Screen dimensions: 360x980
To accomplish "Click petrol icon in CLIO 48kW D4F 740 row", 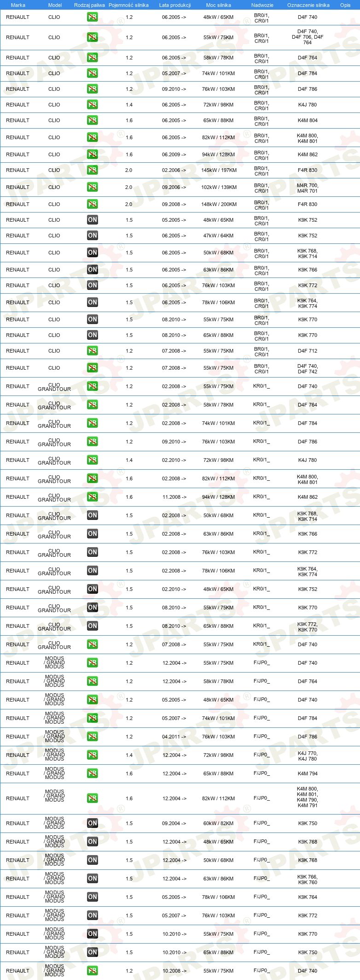I will click(x=92, y=17).
